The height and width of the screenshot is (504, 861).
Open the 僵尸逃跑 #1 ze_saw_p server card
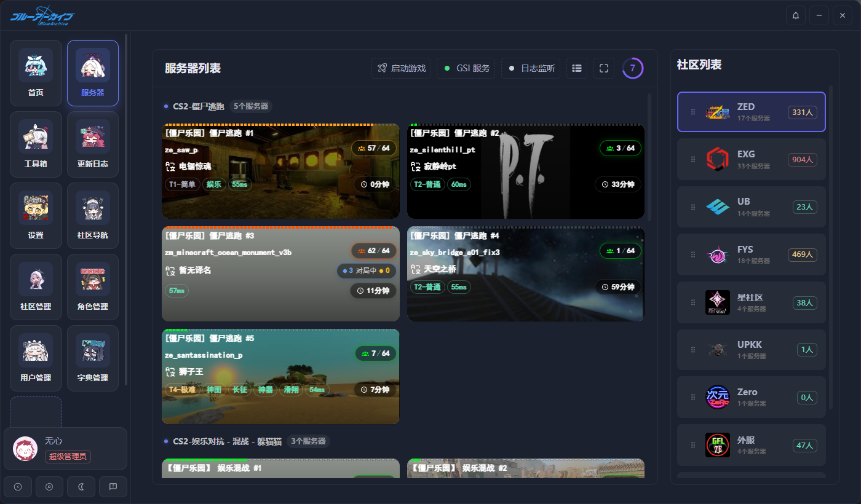(280, 171)
